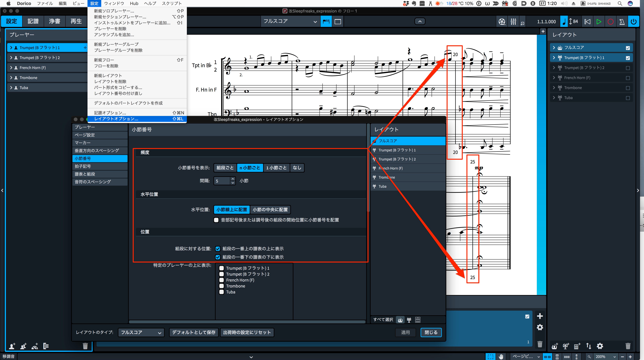Toggle フルスコア checkbox in Layouts panel

[628, 48]
